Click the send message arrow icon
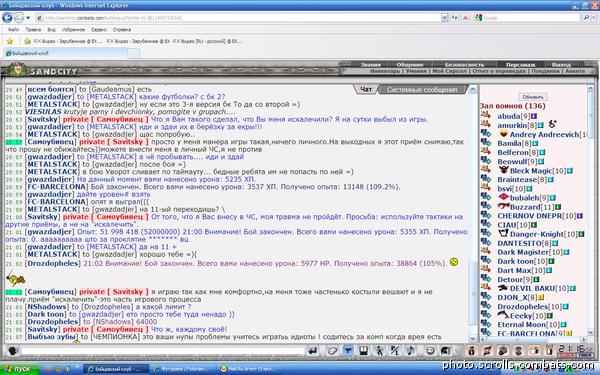 (x=313, y=350)
